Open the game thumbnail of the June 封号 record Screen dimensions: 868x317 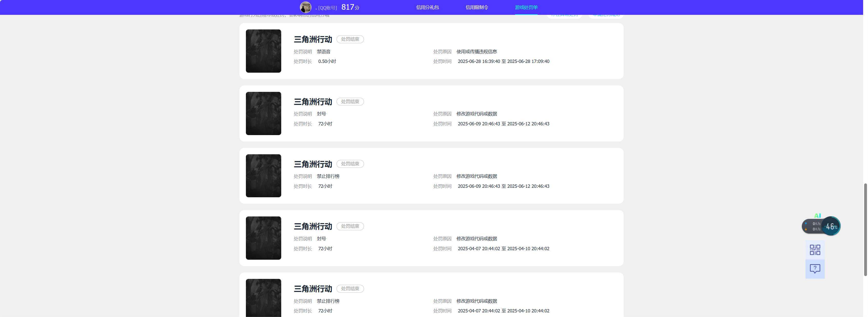(263, 113)
